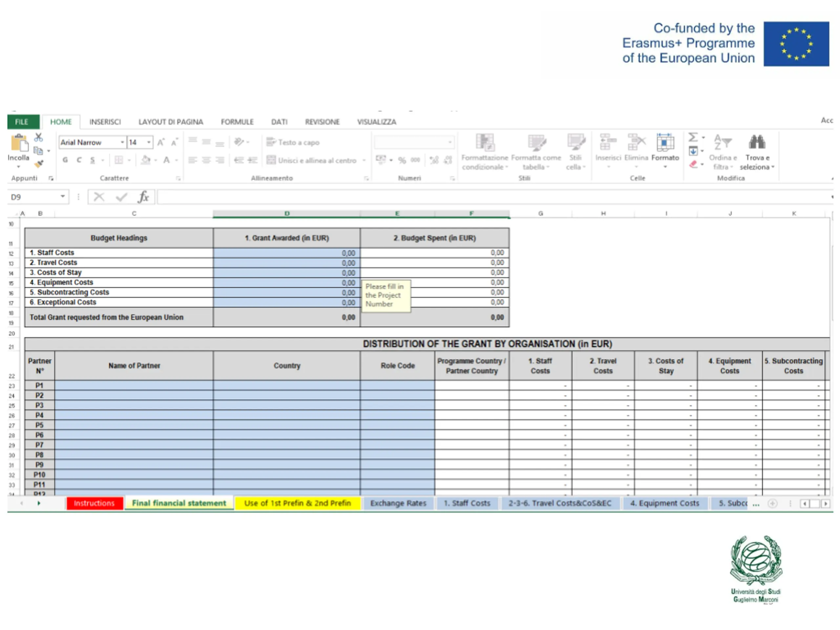Image resolution: width=840 pixels, height=630 pixels.
Task: Select the format painter brush icon
Action: [x=38, y=164]
